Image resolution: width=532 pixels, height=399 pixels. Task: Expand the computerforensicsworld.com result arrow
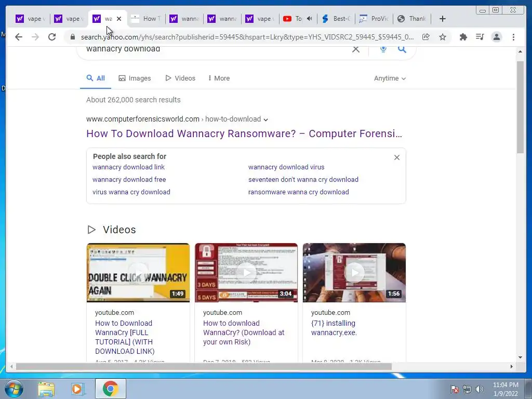point(265,119)
